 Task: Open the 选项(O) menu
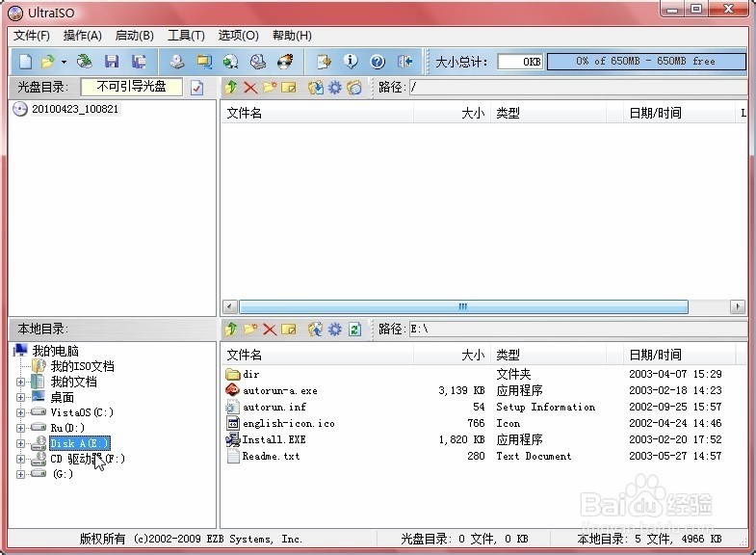[238, 36]
